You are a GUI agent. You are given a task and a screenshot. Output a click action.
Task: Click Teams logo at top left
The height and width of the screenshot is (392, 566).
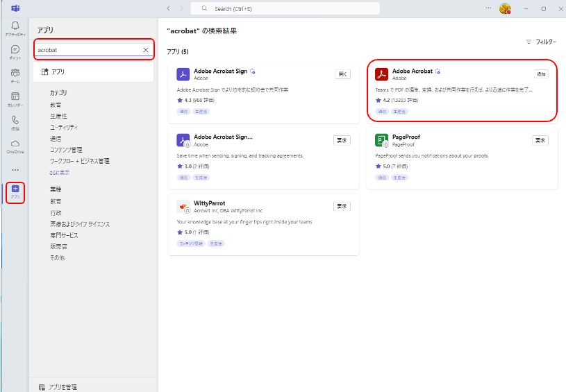pos(15,8)
